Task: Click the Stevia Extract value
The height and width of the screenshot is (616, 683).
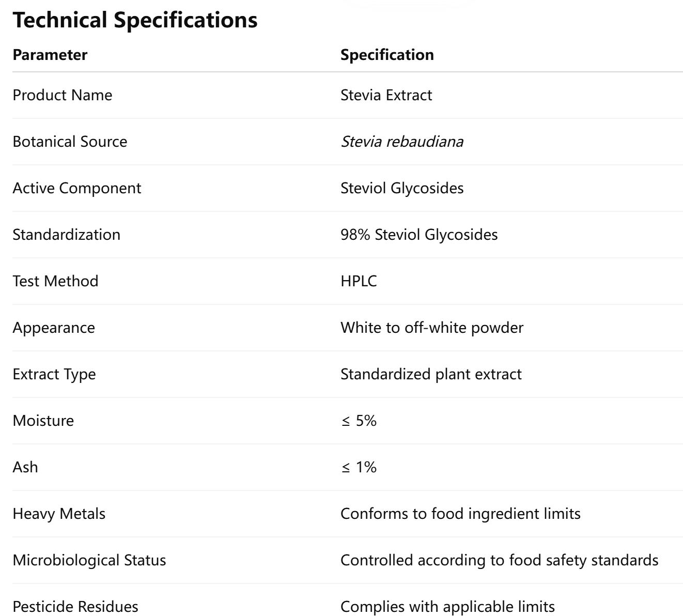Action: pyautogui.click(x=386, y=95)
